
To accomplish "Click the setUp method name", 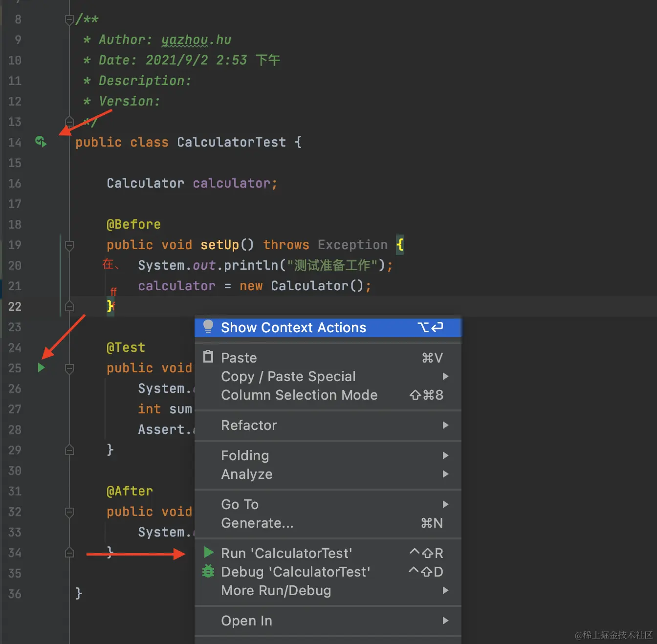I will pos(219,245).
